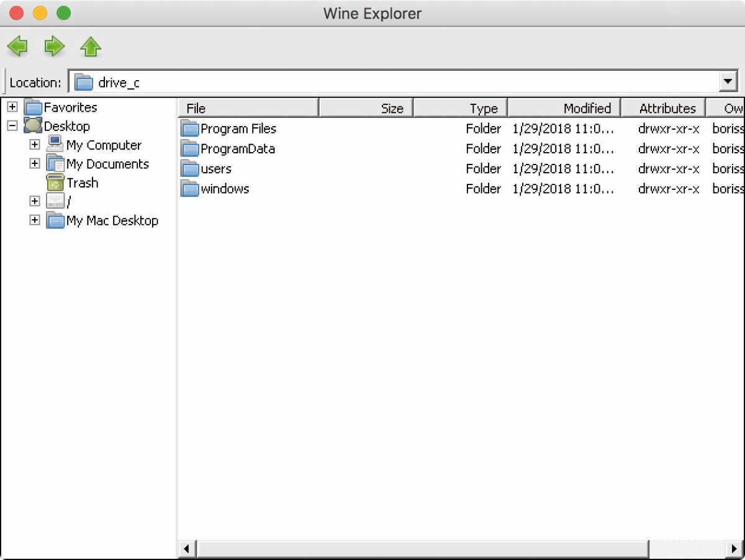Minimize the Wine Explorer window
745x560 pixels.
click(x=40, y=13)
